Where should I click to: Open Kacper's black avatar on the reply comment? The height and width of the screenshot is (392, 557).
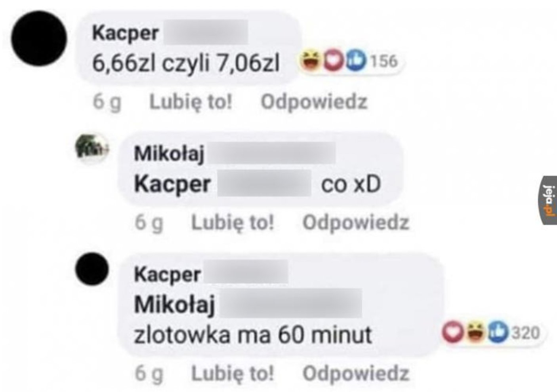92,269
